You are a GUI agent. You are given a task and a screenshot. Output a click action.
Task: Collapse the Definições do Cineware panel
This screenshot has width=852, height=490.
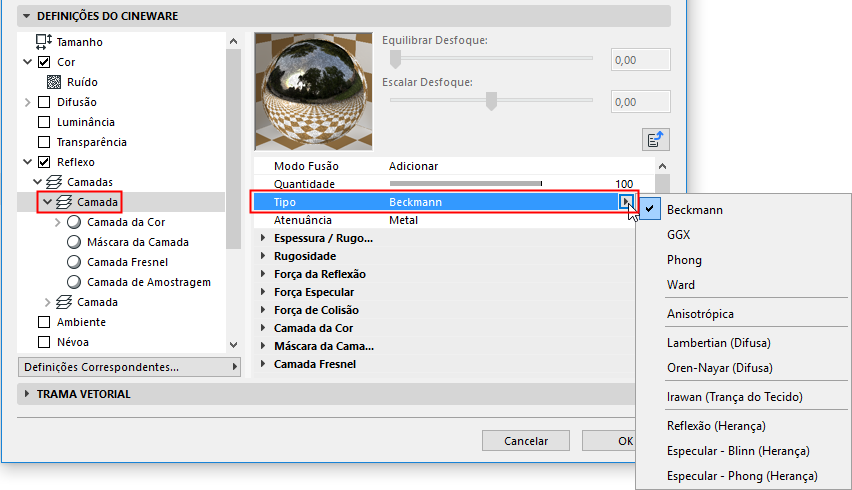(26, 16)
